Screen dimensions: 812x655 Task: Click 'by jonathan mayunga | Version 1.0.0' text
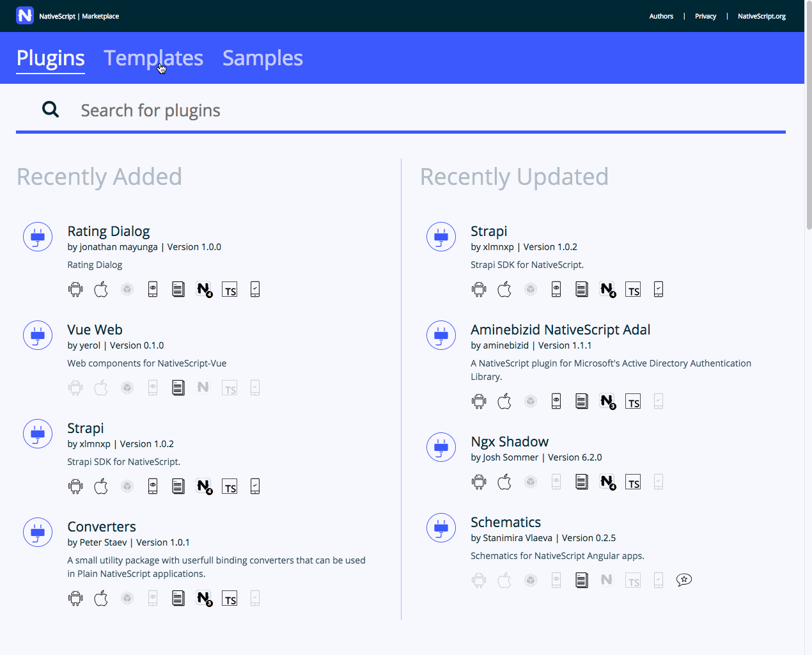144,247
